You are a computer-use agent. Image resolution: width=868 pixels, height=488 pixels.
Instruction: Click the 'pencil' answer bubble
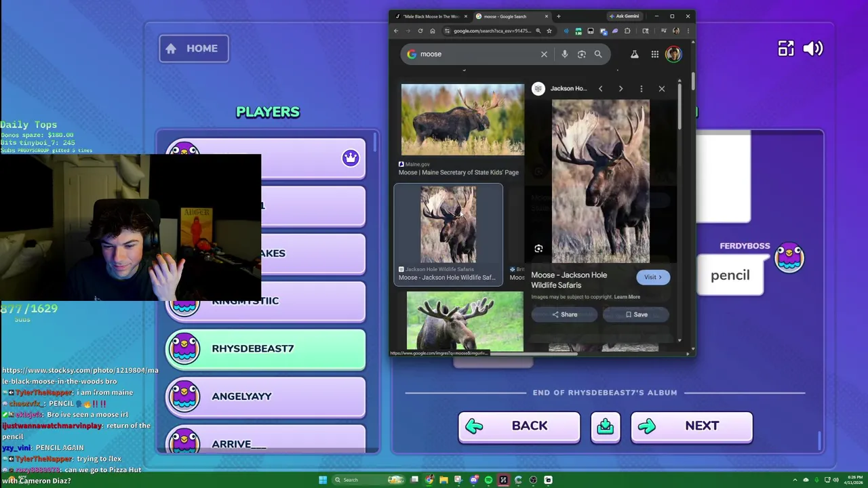tap(730, 275)
